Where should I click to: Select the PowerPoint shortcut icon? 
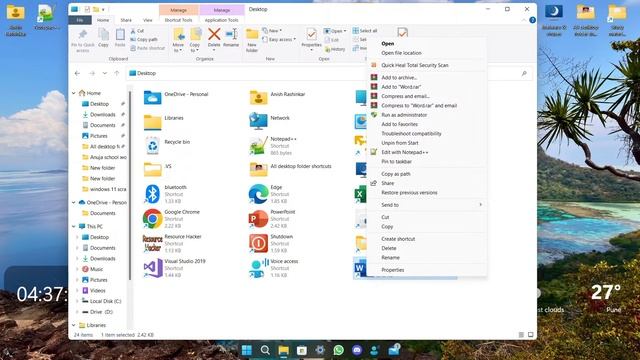coord(258,219)
